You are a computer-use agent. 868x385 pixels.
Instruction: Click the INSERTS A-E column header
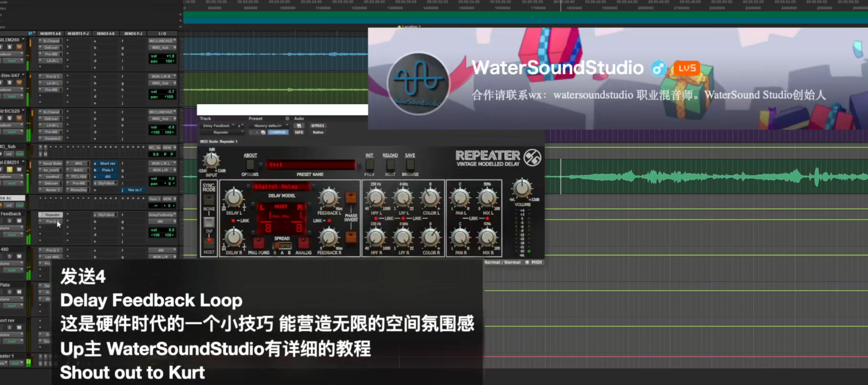point(50,33)
